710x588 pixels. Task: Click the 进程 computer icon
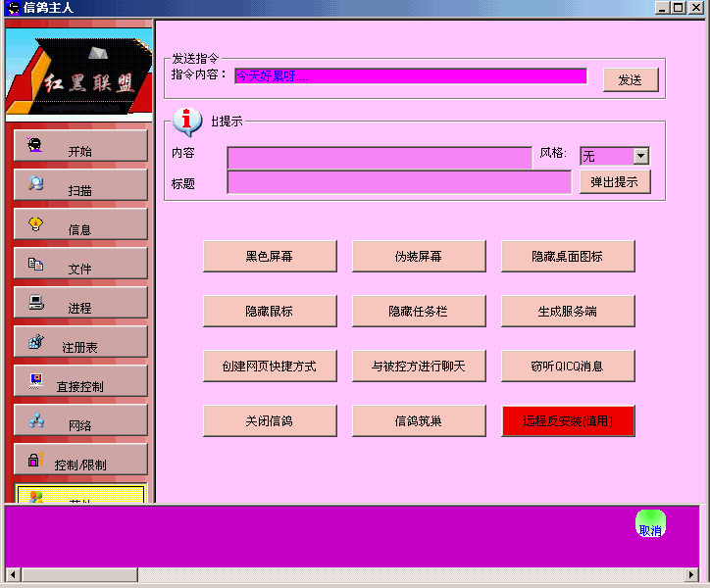[35, 302]
